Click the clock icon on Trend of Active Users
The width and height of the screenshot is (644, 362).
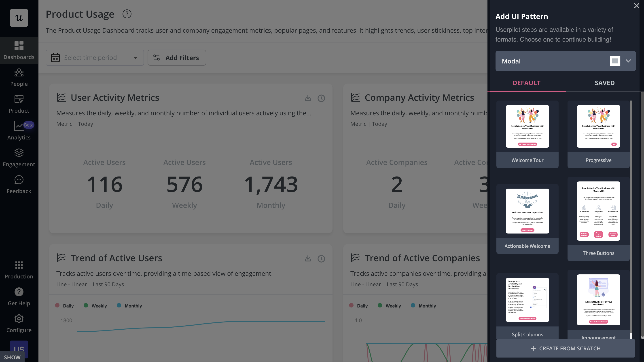[321, 259]
